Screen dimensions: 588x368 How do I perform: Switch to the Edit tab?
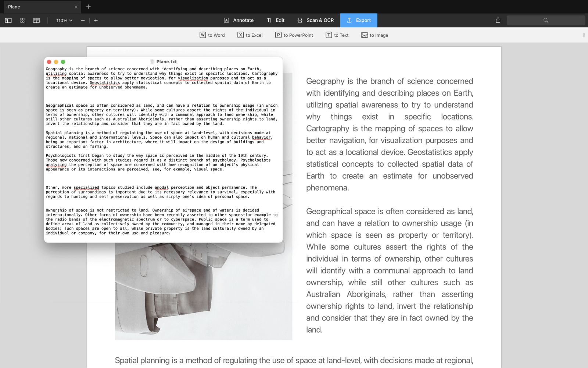(x=276, y=20)
